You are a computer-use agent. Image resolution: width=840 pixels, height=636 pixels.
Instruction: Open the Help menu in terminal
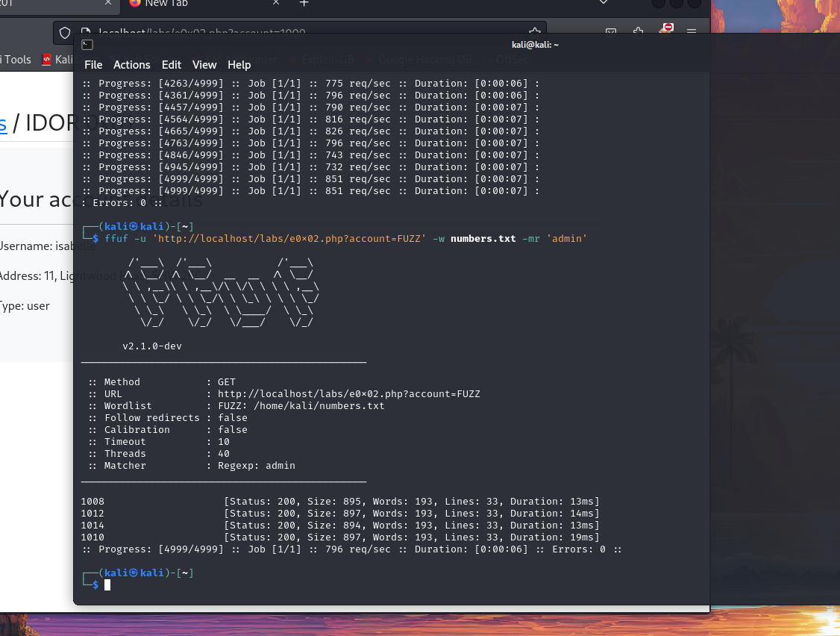[239, 65]
